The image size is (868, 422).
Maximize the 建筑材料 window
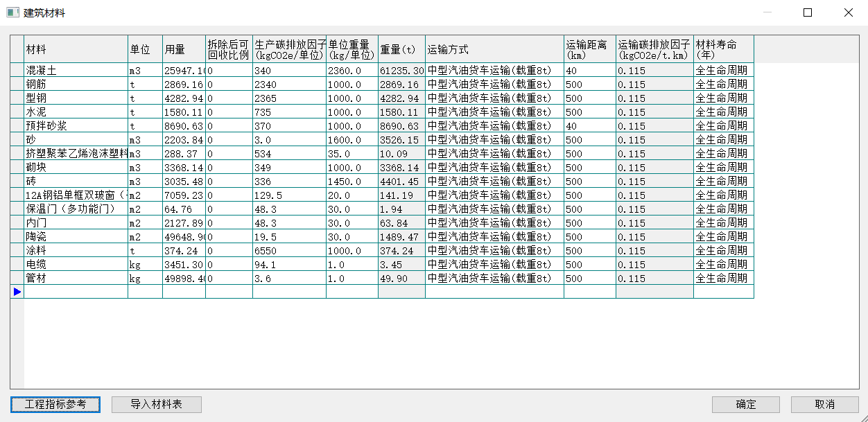point(808,12)
